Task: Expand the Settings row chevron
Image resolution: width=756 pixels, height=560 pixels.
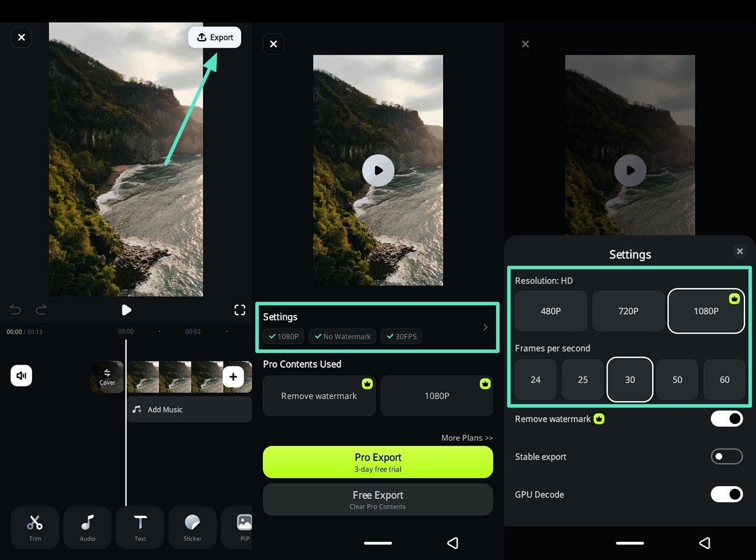Action: (x=486, y=327)
